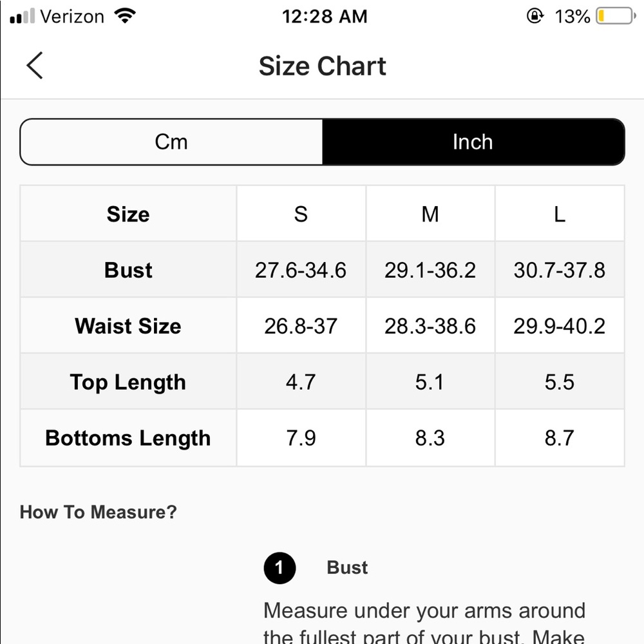Viewport: 644px width, 644px height.
Task: Tap the Top Length row label
Action: click(x=128, y=383)
